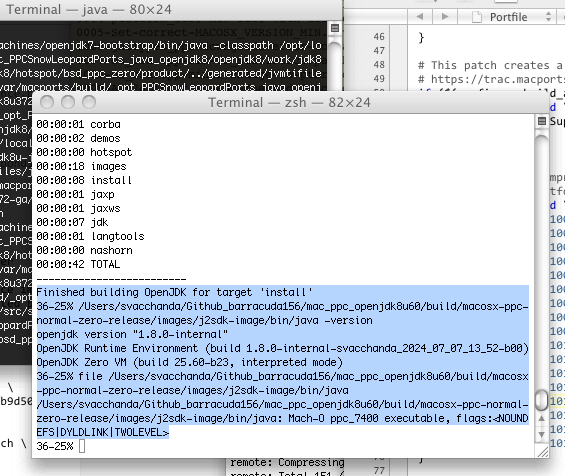Go forward in the editor navigation bar
This screenshot has height=476, width=565.
tap(445, 17)
